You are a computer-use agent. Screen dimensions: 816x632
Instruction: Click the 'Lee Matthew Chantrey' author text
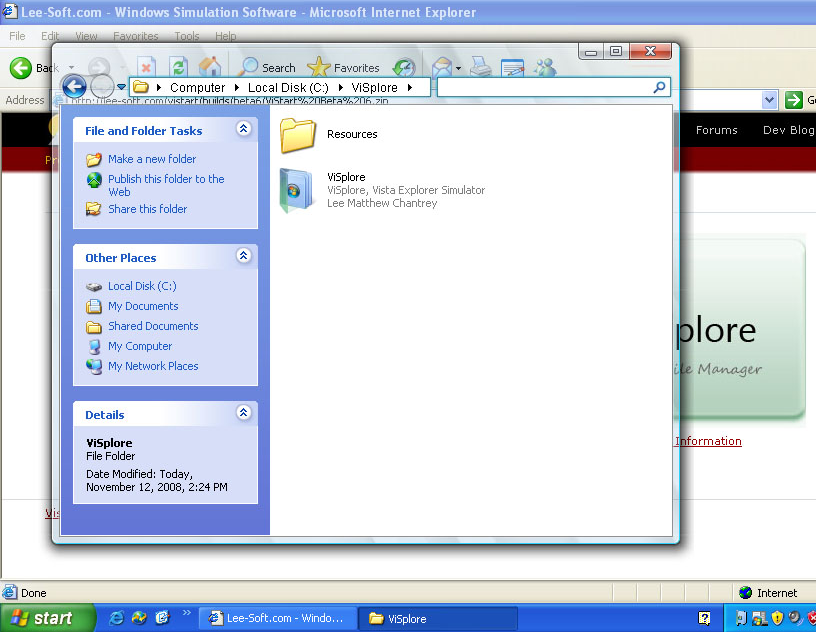coord(382,203)
